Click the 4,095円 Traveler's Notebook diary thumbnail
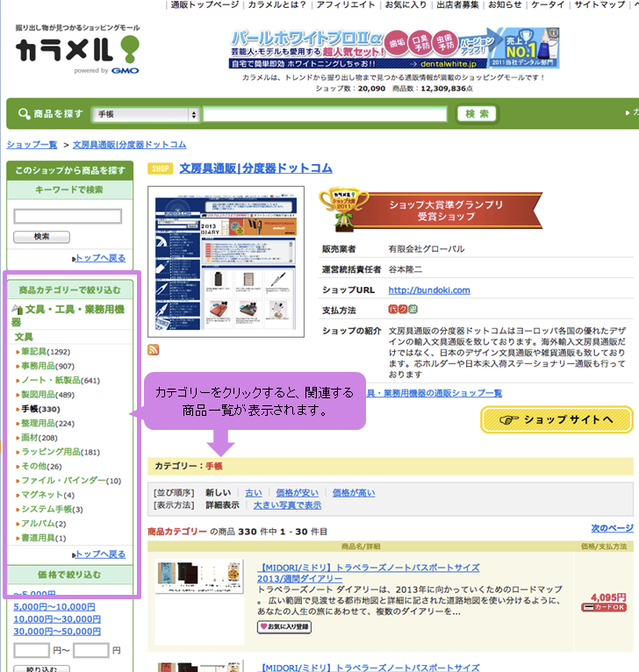 click(x=199, y=576)
